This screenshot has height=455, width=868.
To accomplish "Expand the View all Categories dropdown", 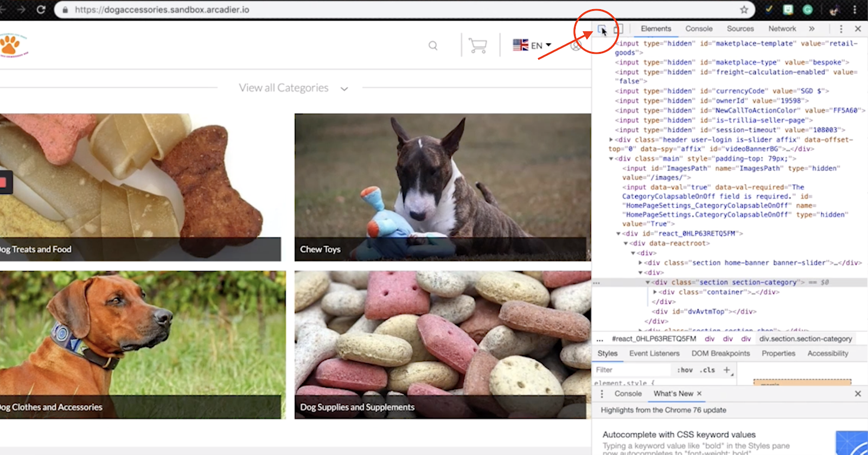I will (293, 88).
